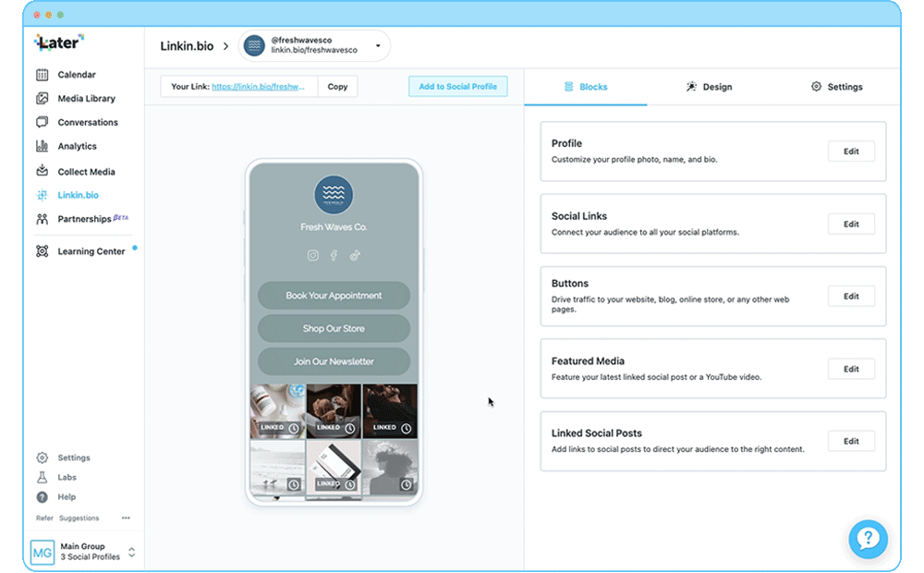The height and width of the screenshot is (573, 924).
Task: Expand the @freshwavesco profile dropdown arrow
Action: (378, 45)
